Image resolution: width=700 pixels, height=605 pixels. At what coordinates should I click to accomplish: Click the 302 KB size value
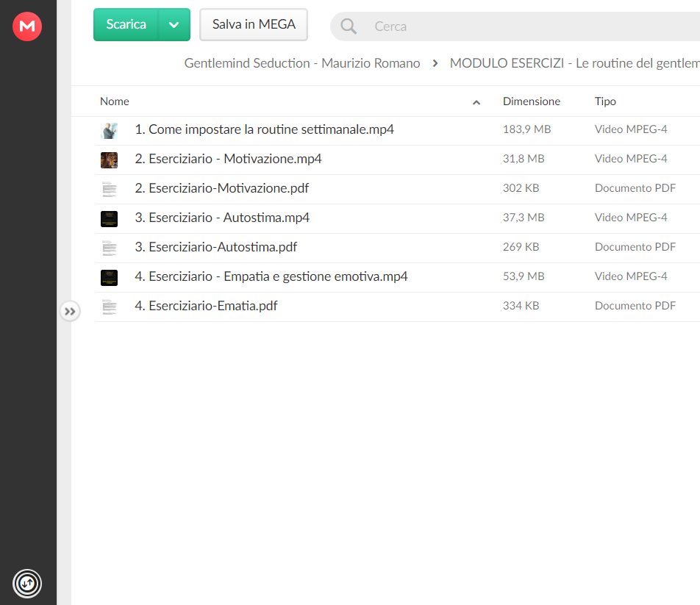tap(521, 188)
